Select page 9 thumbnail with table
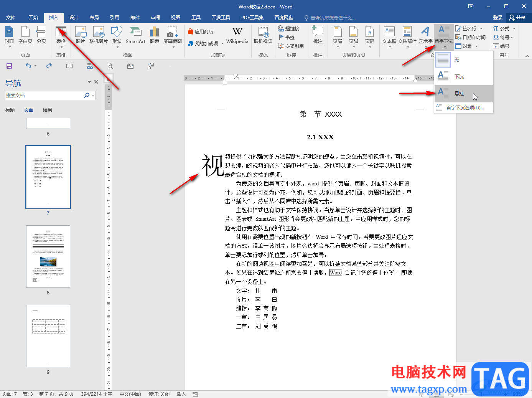This screenshot has height=398, width=532. point(48,336)
